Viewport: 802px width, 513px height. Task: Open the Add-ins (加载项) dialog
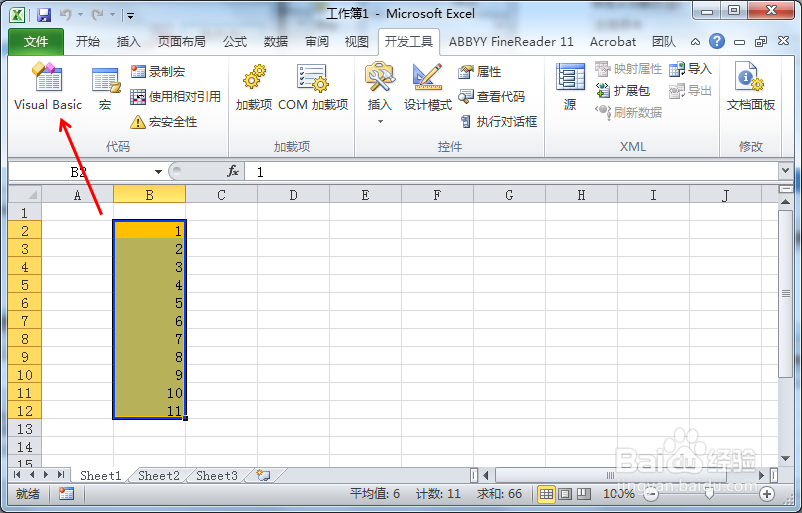tap(254, 87)
